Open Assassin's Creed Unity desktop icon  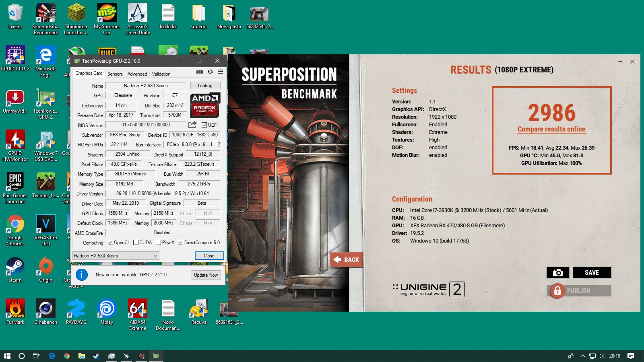click(138, 19)
